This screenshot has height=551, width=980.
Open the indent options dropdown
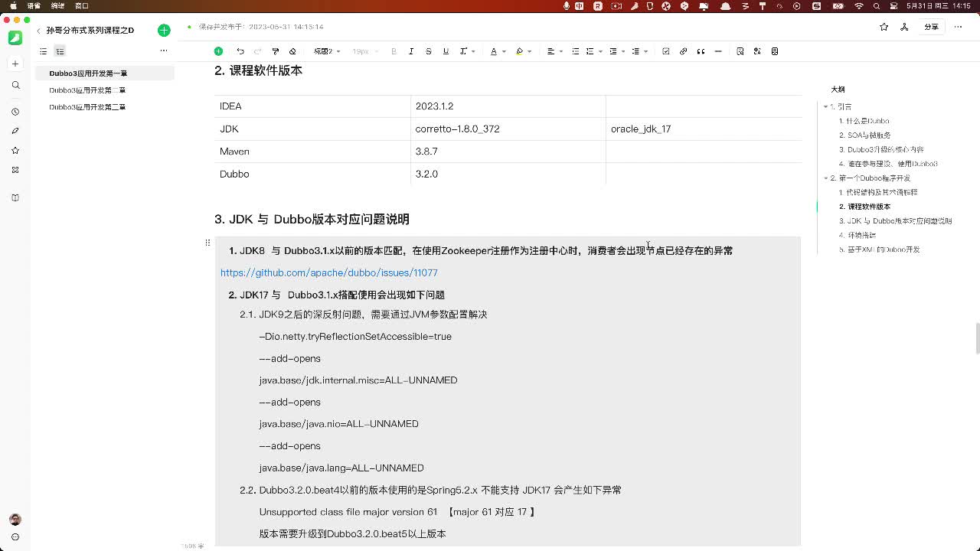616,51
